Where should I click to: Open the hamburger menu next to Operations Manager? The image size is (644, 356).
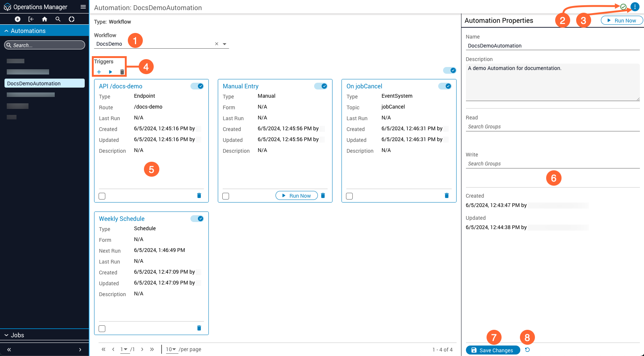coord(83,7)
